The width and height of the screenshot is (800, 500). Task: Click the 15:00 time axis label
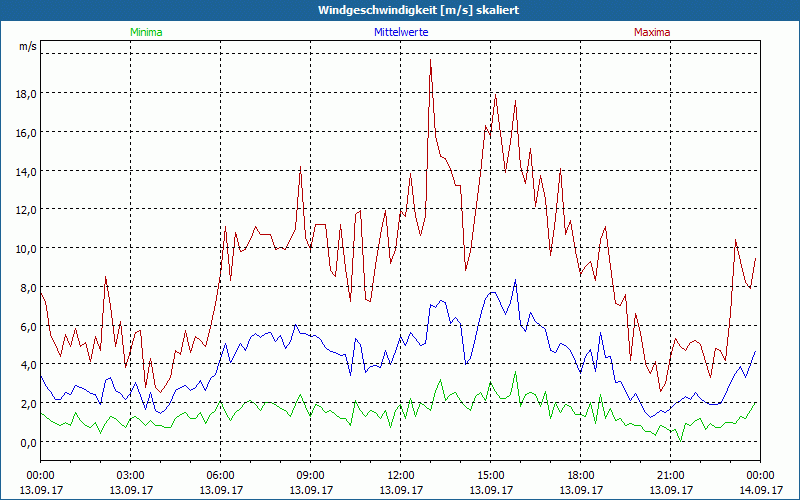[490, 476]
